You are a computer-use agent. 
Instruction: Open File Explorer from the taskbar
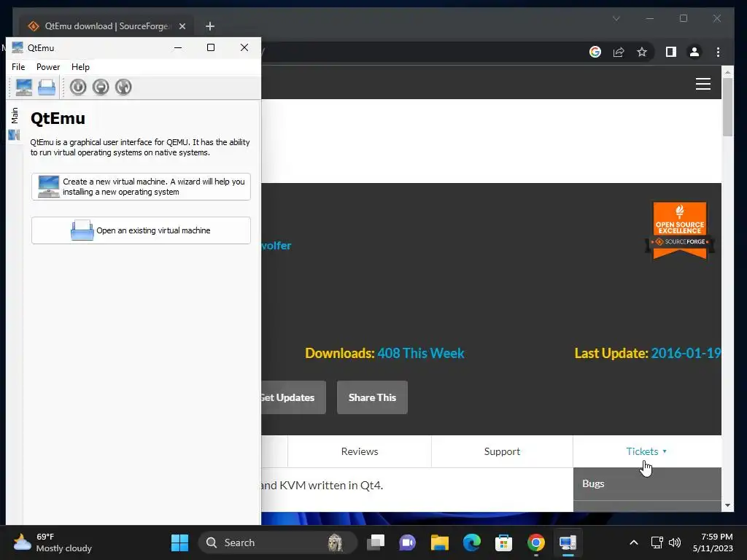pyautogui.click(x=440, y=542)
